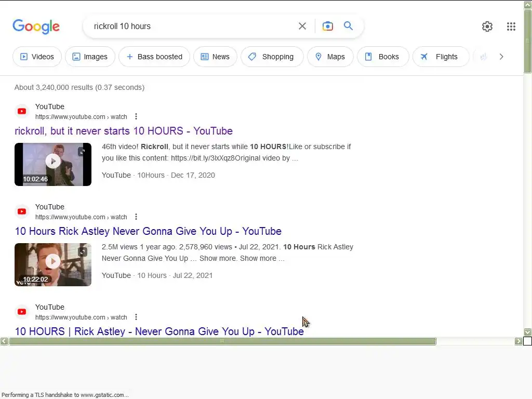The height and width of the screenshot is (399, 532).
Task: Click 'YouTube · 10Hours · Dec 17, 2020' text
Action: [x=158, y=175]
